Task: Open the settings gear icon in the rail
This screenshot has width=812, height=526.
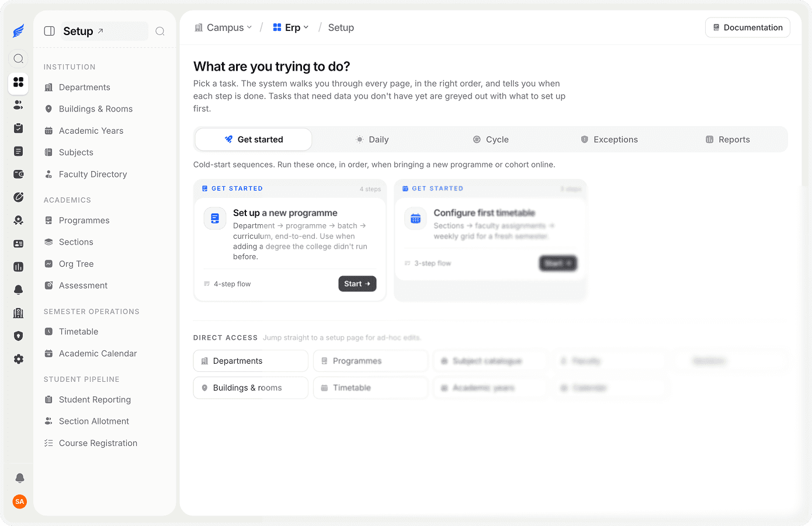Action: (19, 359)
